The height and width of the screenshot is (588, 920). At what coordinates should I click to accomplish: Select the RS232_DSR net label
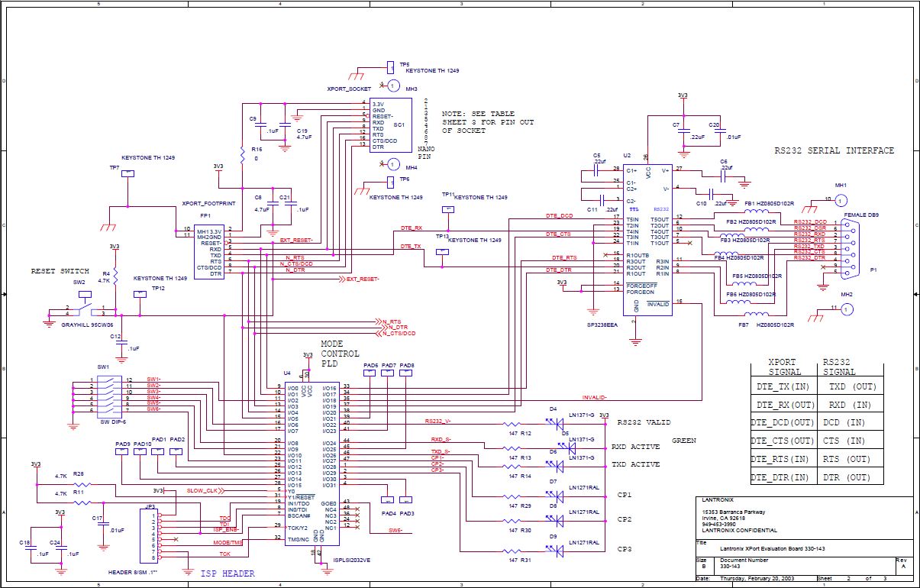click(x=810, y=228)
